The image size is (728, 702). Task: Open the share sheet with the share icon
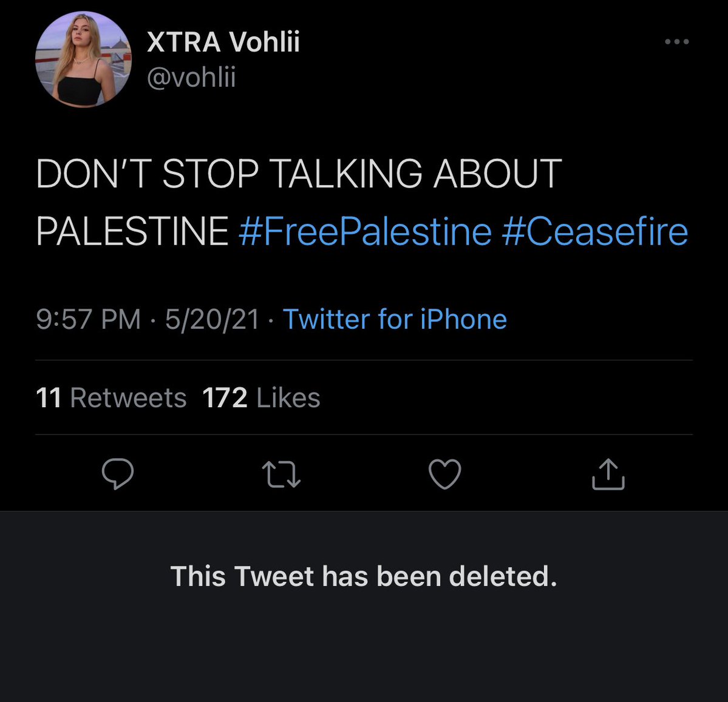pos(608,474)
